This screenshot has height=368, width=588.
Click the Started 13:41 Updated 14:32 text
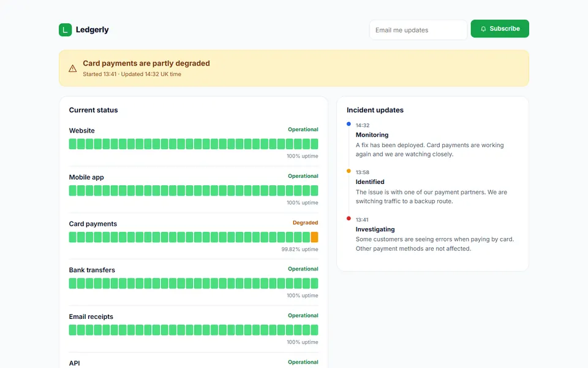tap(132, 74)
